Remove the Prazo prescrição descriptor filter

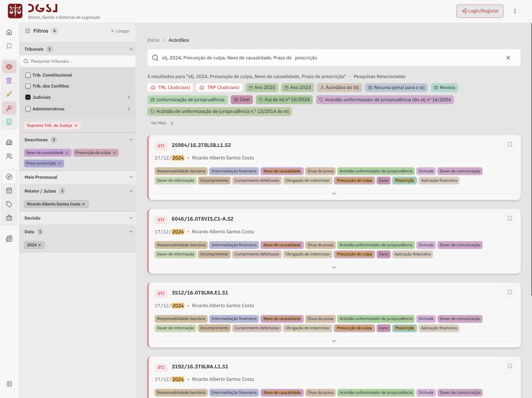pyautogui.click(x=60, y=163)
